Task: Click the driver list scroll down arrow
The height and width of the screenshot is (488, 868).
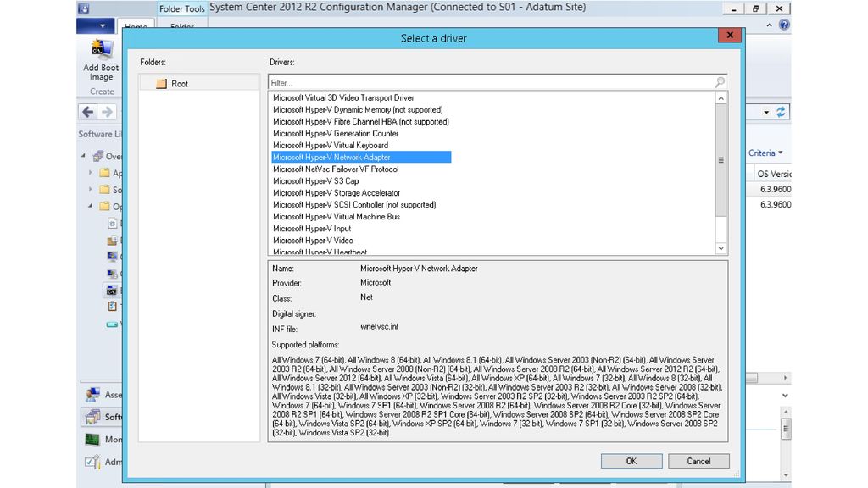Action: (x=721, y=248)
